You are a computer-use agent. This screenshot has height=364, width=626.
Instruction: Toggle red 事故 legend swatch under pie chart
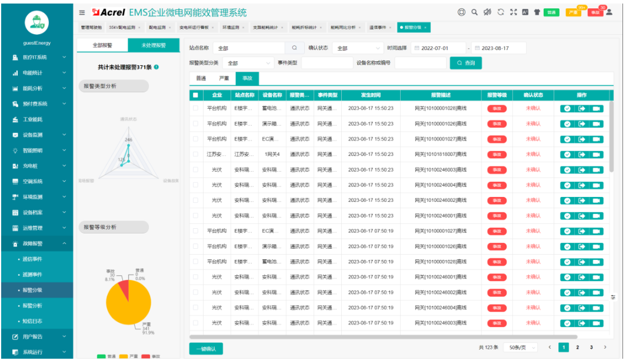pos(146,356)
